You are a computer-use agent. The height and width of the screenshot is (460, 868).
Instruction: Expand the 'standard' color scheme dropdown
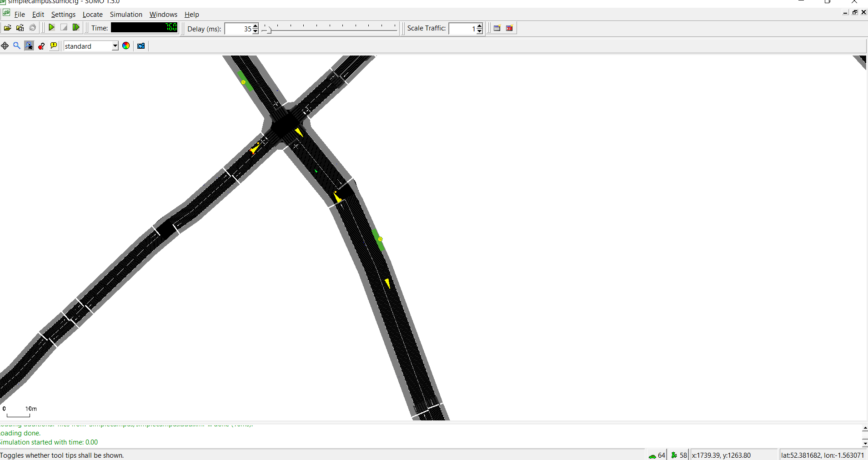coord(115,46)
